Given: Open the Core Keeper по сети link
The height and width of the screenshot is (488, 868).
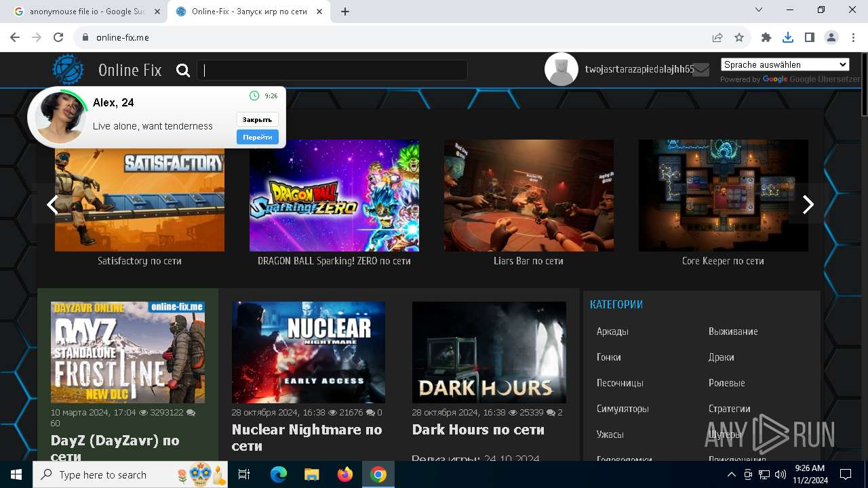Looking at the screenshot, I should coord(723,261).
